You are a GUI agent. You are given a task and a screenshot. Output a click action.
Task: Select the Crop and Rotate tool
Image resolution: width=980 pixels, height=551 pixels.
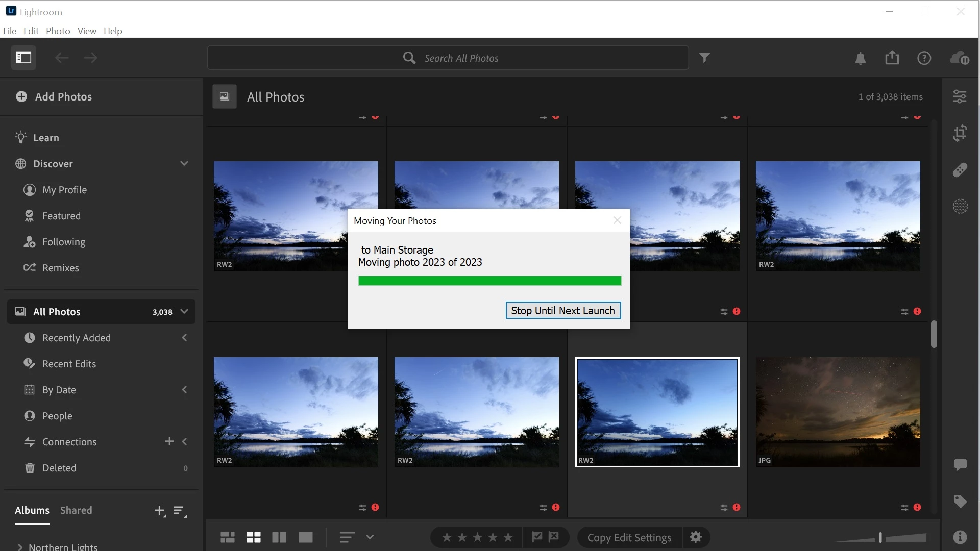(960, 133)
